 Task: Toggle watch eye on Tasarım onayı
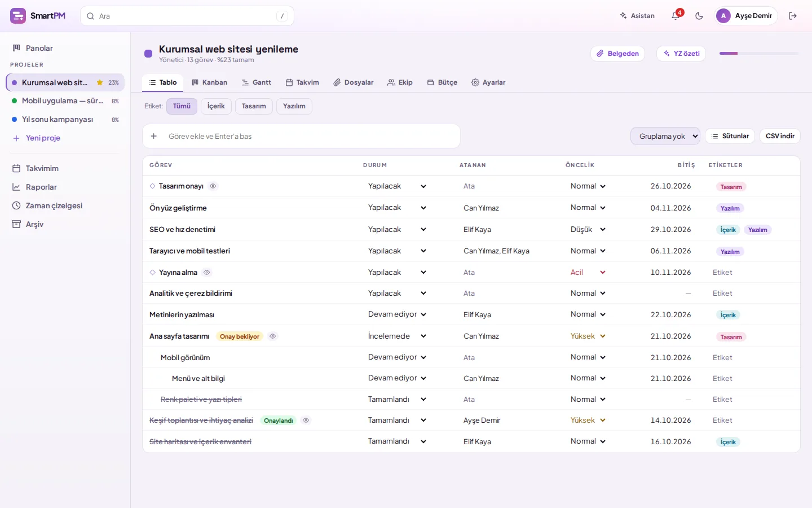coord(213,186)
